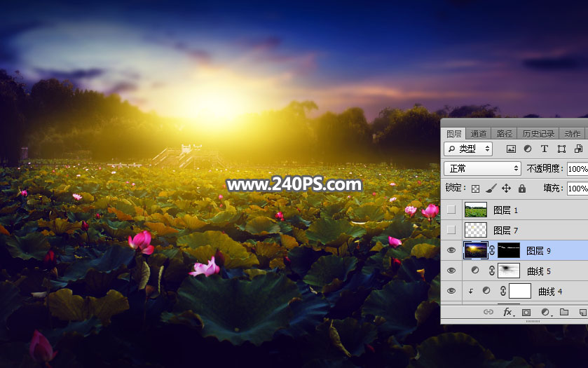The image size is (588, 368).
Task: Select 图层 9 sunset image thumbnail
Action: 475,250
